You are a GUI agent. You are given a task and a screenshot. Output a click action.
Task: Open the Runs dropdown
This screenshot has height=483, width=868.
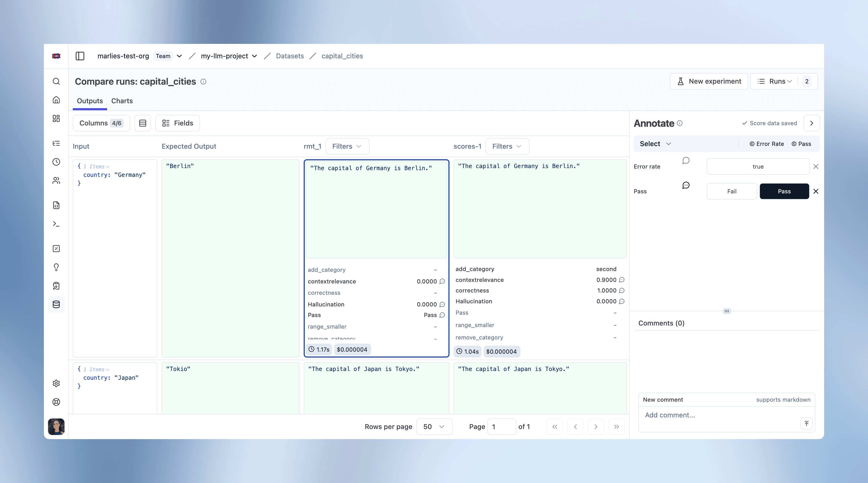[x=774, y=81]
